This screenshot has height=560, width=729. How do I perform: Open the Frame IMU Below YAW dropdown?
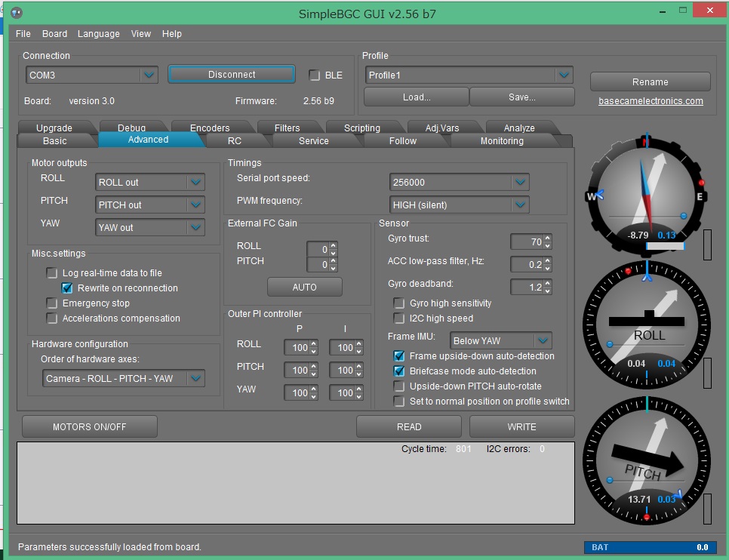coord(542,341)
